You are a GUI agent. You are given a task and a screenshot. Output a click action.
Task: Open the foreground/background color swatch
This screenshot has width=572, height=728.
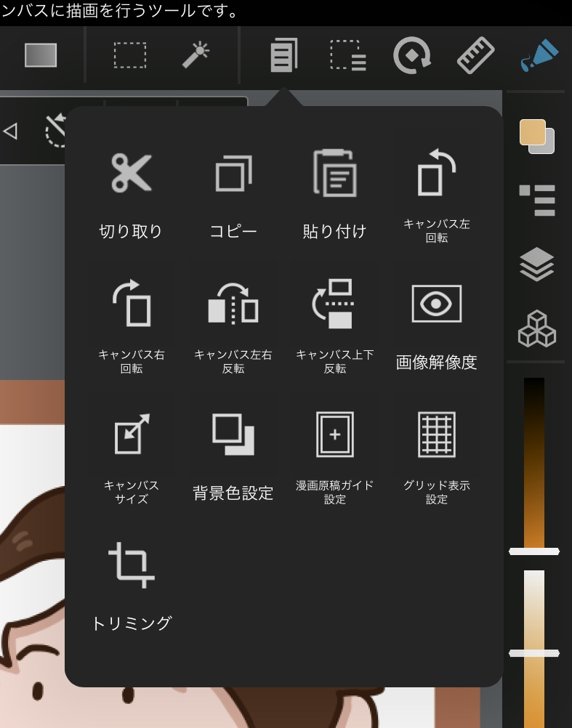click(536, 137)
